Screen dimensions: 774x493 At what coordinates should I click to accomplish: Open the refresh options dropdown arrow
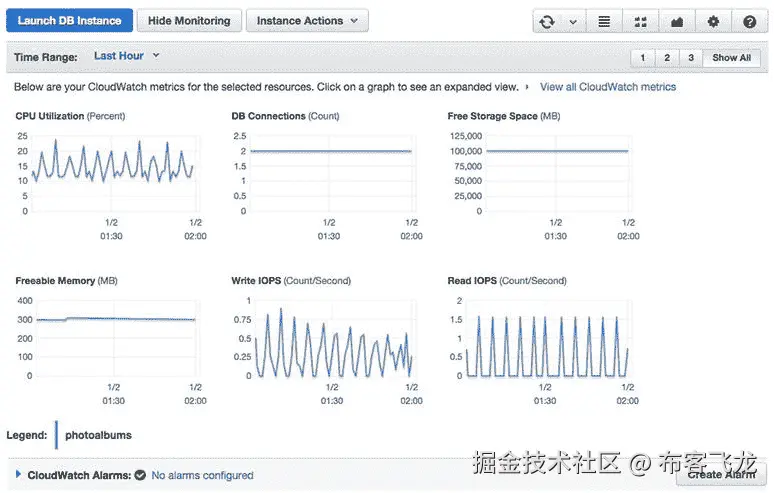[573, 22]
